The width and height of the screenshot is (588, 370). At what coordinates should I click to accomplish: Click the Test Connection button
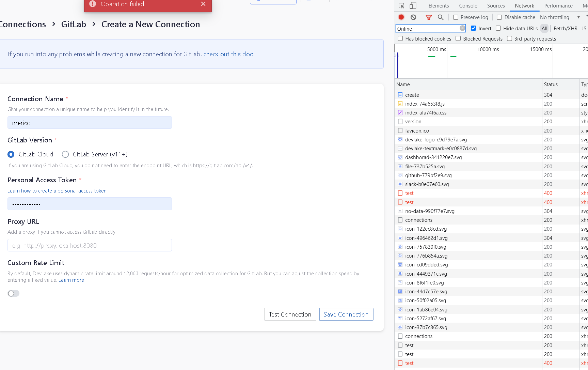point(290,314)
